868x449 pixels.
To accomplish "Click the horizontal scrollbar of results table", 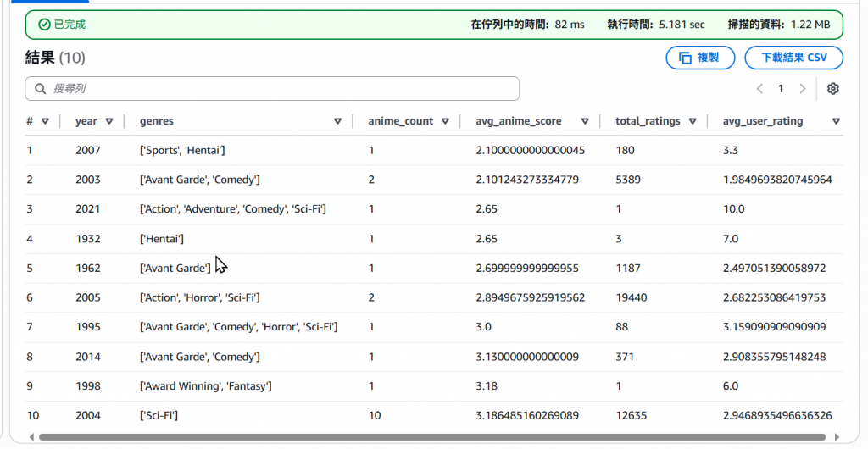I will [x=431, y=437].
